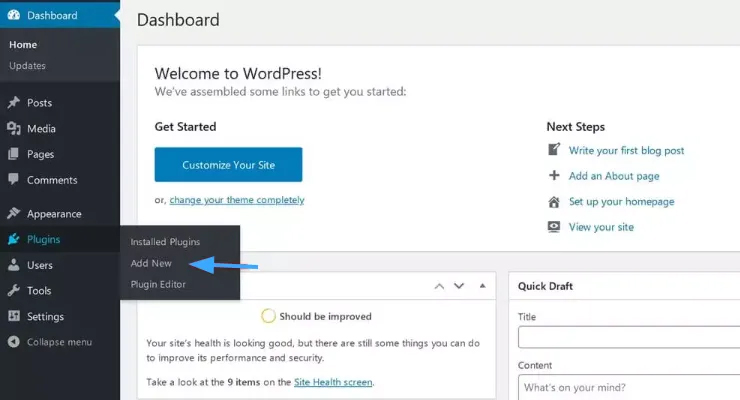Image resolution: width=740 pixels, height=400 pixels.
Task: Move Site Health panel up
Action: coord(438,286)
